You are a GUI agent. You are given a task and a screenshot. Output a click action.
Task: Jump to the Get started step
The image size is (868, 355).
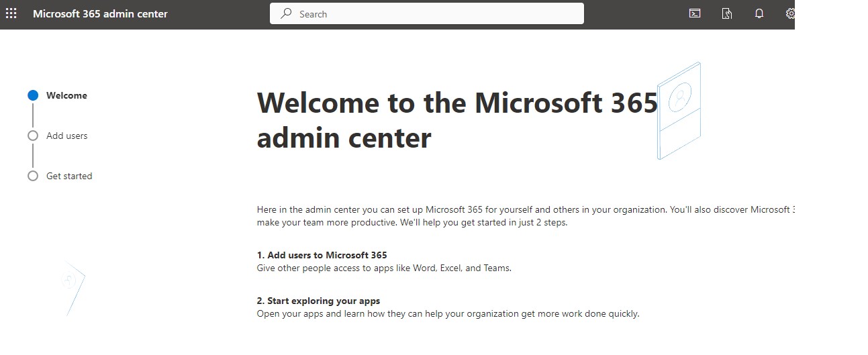pyautogui.click(x=69, y=176)
